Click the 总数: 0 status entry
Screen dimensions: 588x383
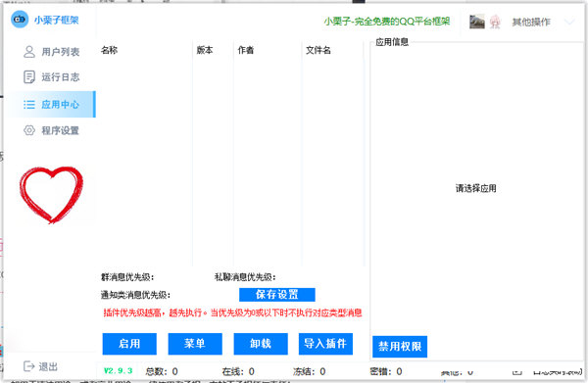162,372
